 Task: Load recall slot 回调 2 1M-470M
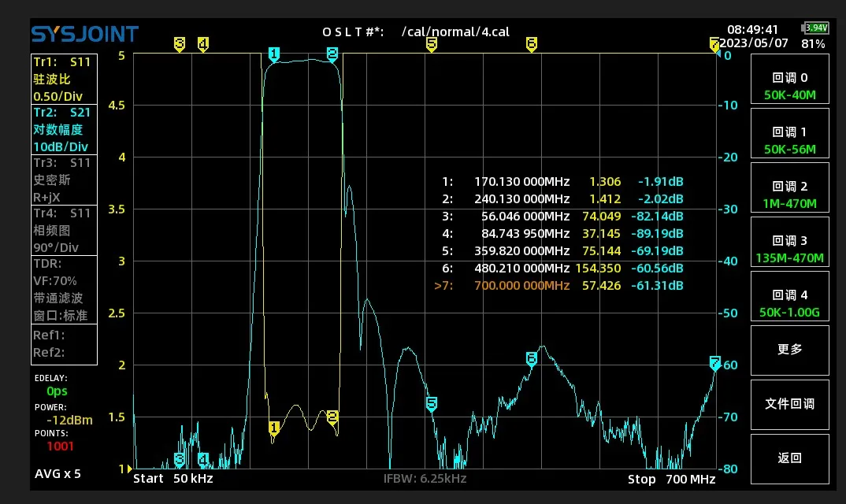[x=789, y=187]
